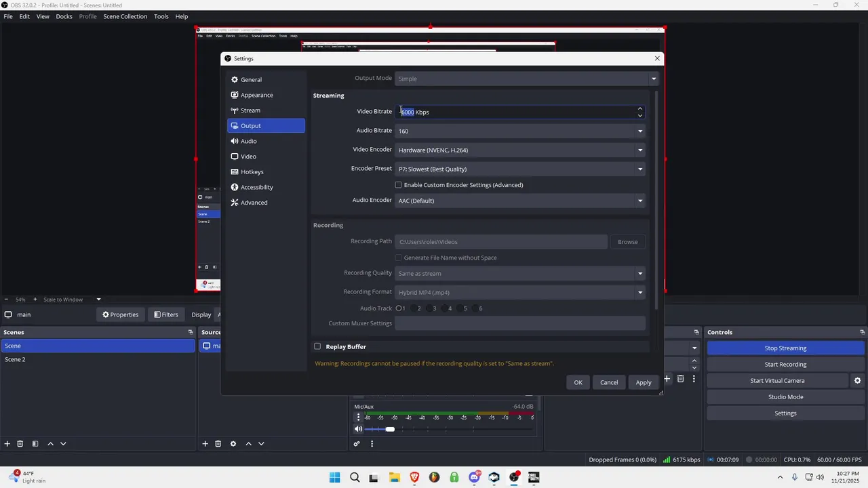Switch to Hotkeys settings section
Image resolution: width=868 pixels, height=488 pixels.
(266, 171)
